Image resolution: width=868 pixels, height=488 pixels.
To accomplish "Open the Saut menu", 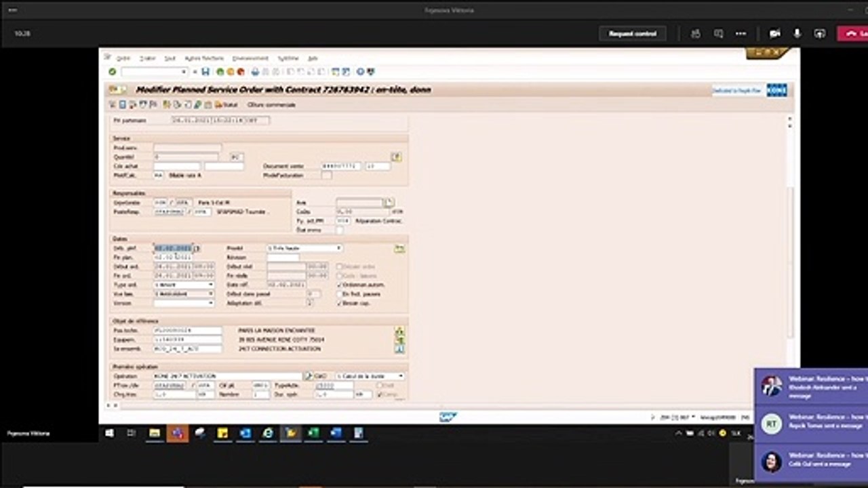I will click(170, 58).
